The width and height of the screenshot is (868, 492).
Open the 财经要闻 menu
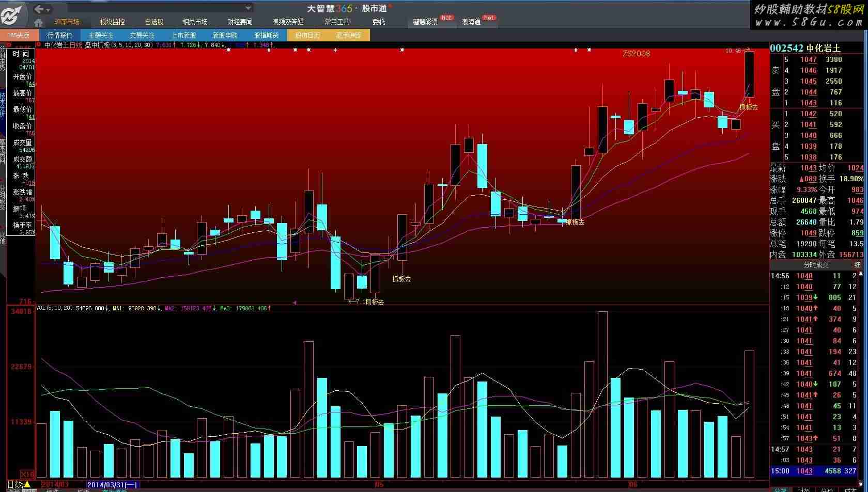click(240, 22)
